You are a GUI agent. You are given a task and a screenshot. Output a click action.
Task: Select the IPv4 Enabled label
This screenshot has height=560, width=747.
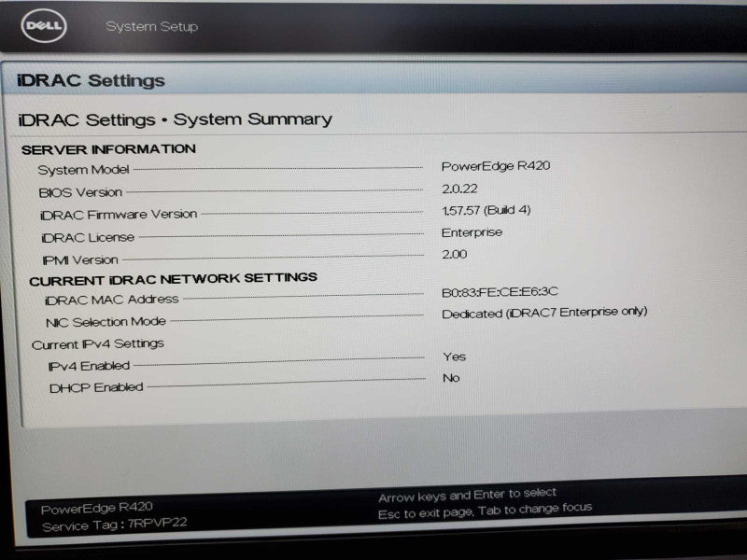(x=89, y=366)
